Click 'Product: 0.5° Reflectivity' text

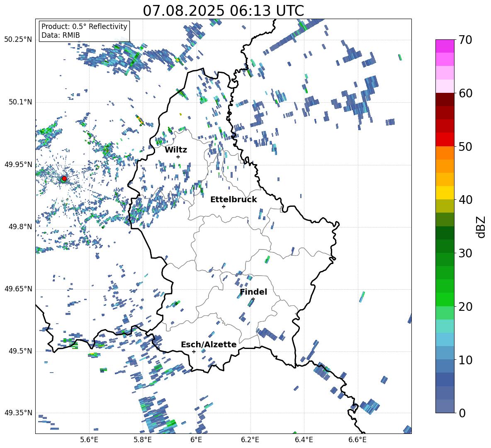pos(84,27)
